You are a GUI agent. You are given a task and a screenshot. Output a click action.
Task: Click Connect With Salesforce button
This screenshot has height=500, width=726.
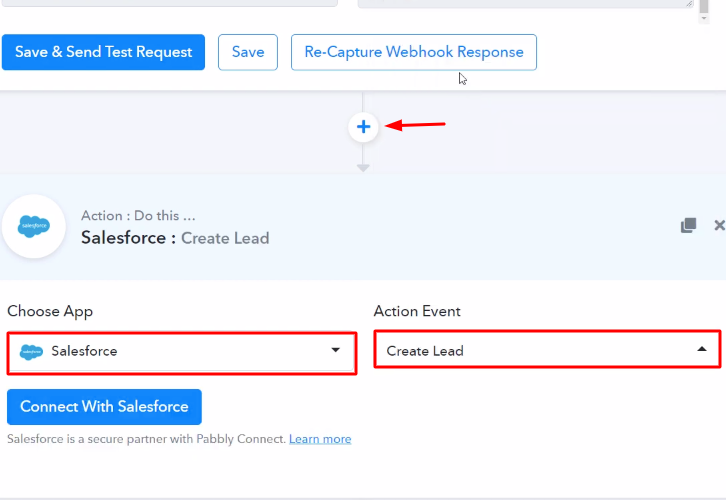pyautogui.click(x=104, y=406)
